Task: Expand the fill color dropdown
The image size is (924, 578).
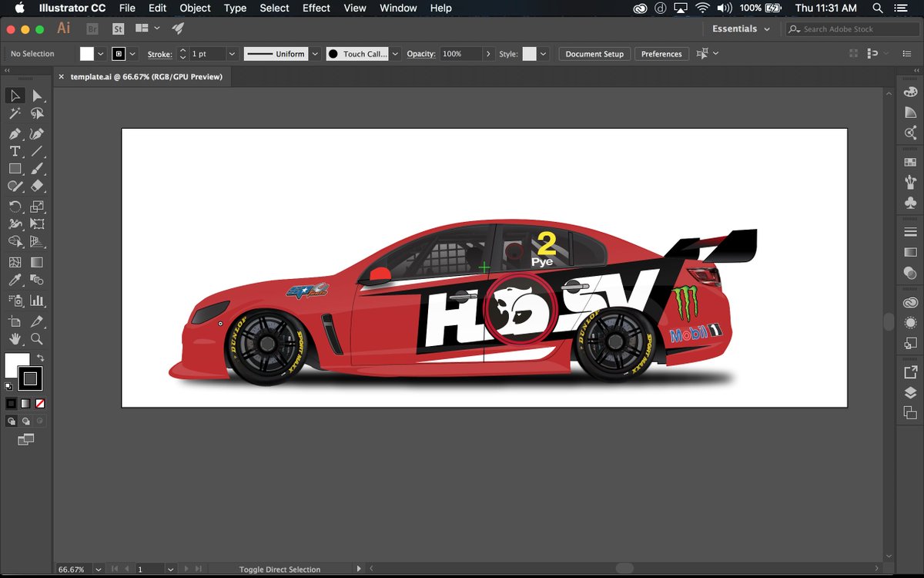Action: tap(101, 54)
